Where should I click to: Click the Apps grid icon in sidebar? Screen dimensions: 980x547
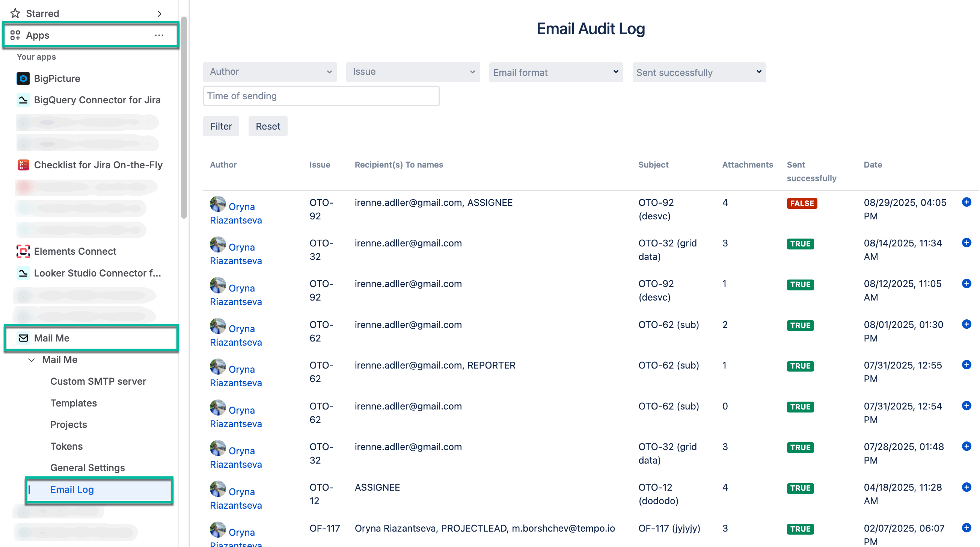16,35
